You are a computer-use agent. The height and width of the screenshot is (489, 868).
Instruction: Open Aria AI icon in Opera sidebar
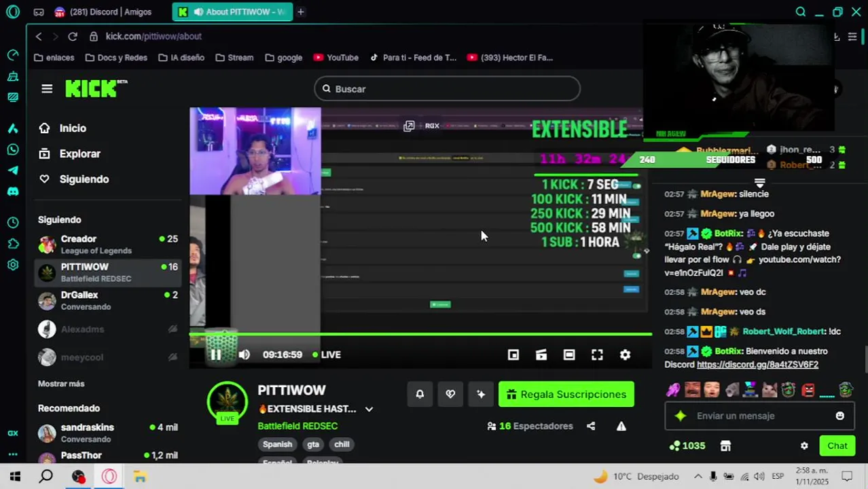tap(13, 128)
